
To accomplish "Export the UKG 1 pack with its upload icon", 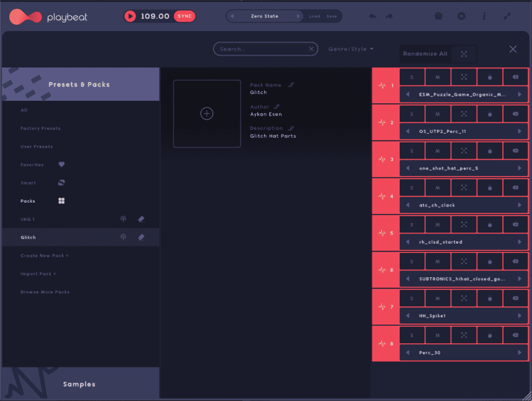I will point(123,219).
